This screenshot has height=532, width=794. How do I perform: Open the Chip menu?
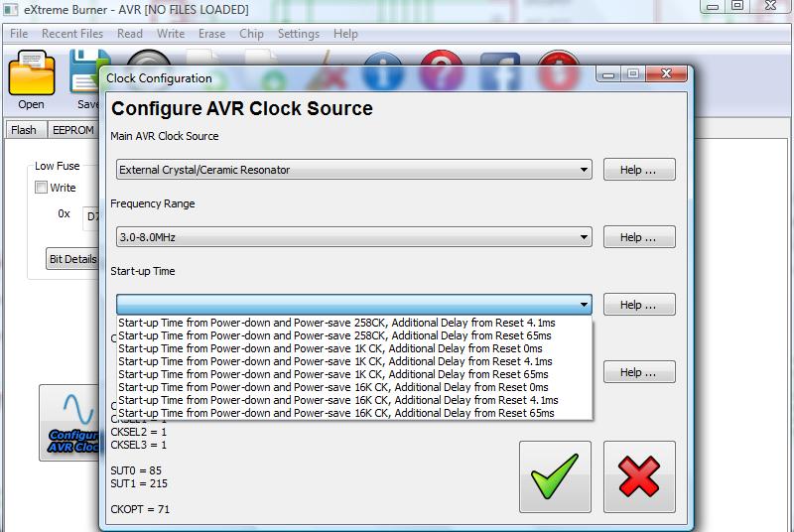pyautogui.click(x=252, y=34)
